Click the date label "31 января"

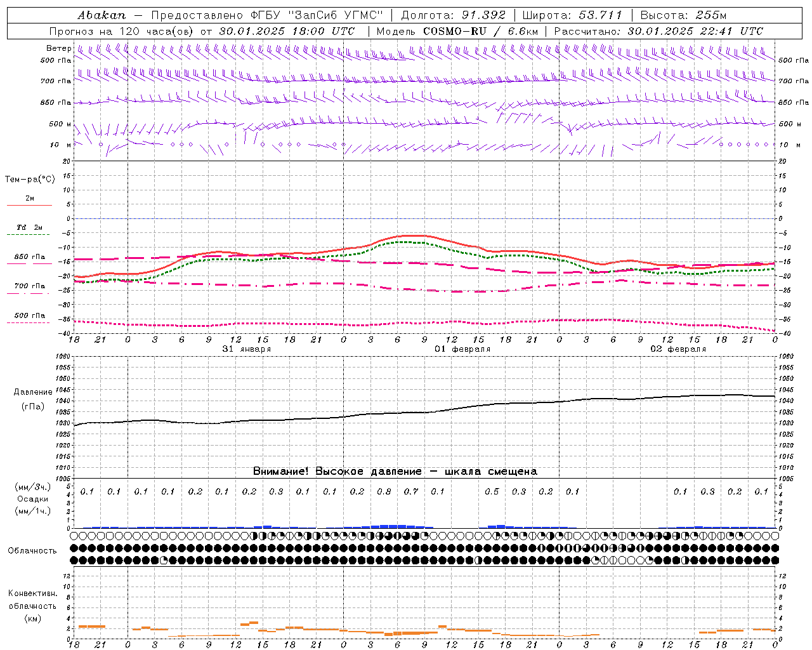point(246,349)
